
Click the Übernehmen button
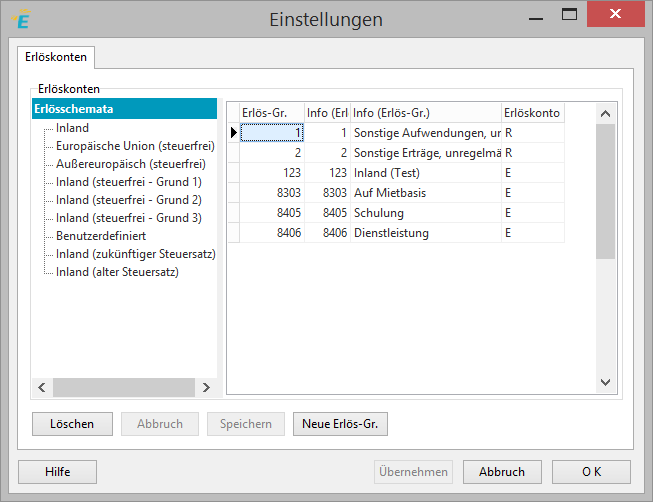413,472
